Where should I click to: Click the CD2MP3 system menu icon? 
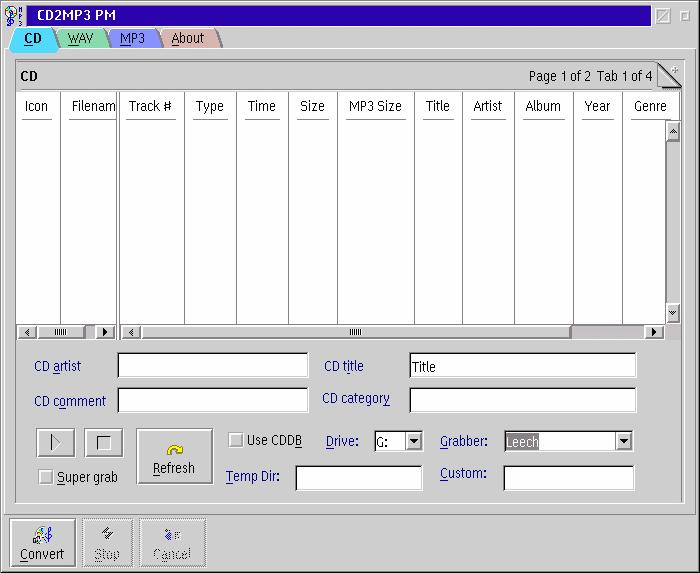tap(13, 16)
